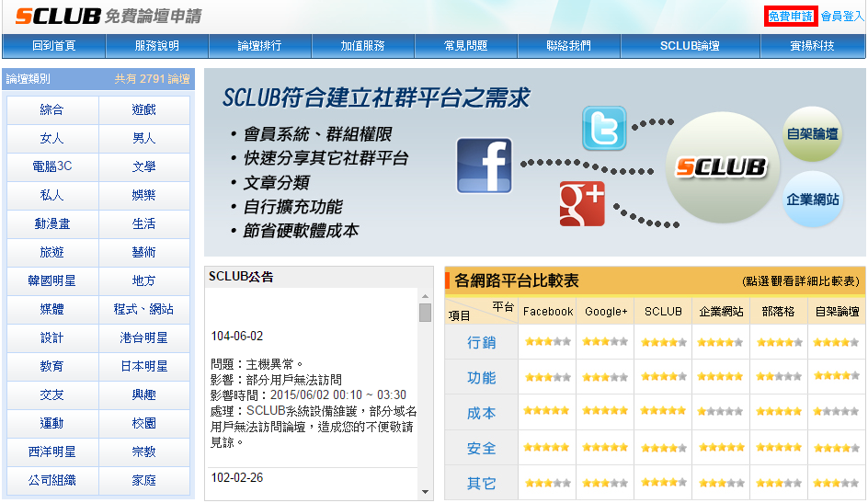Open 常見問題 navigation item
The image size is (868, 503).
click(x=465, y=46)
